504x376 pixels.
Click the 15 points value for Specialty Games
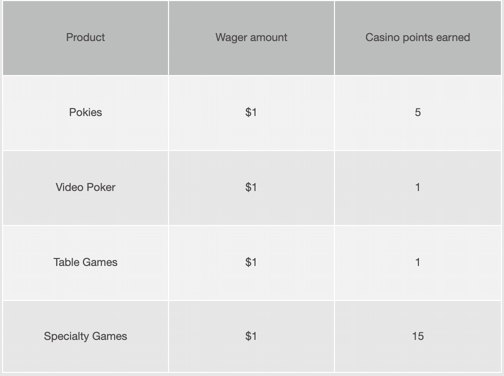(x=418, y=336)
